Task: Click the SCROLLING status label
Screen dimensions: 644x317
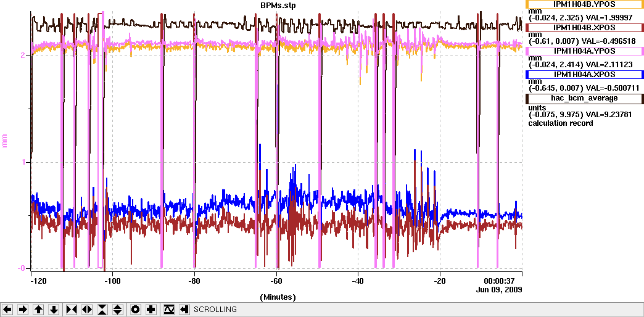Action: click(x=215, y=310)
